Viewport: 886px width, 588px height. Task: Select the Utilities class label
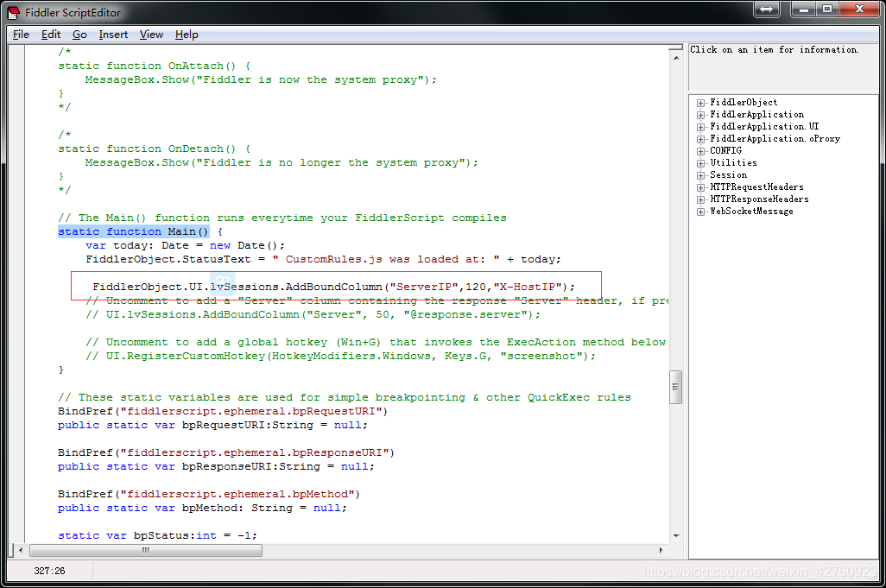pos(733,162)
